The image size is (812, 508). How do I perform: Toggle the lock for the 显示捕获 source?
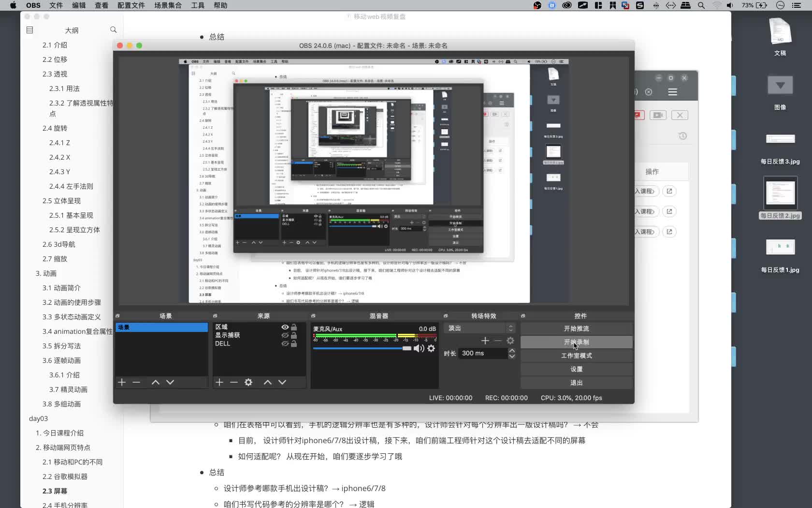(294, 335)
